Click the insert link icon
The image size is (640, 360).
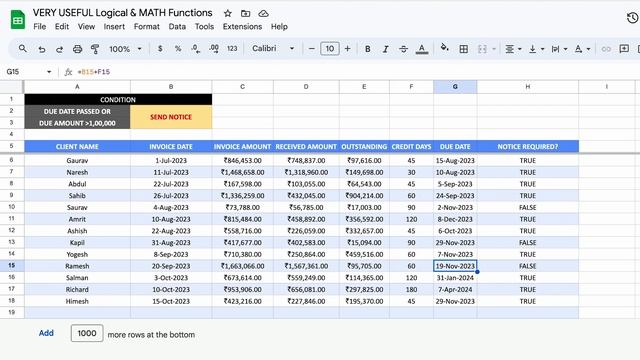(606, 49)
